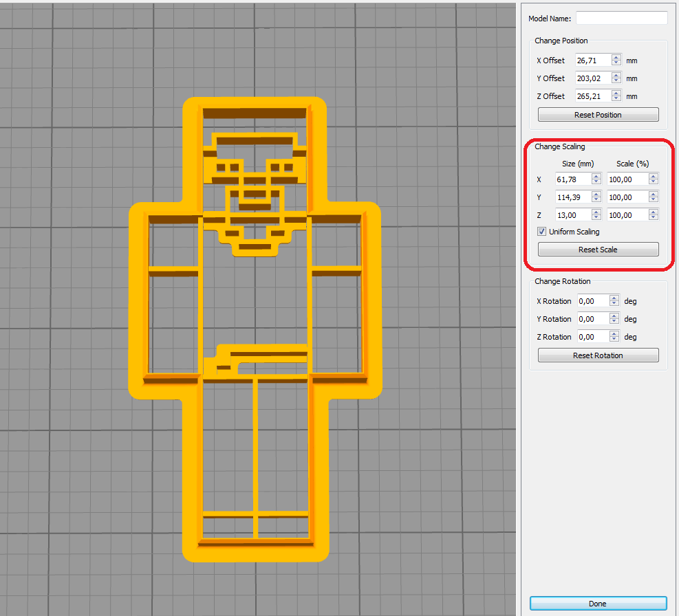This screenshot has width=679, height=616.
Task: Decrease X Offset with down arrow
Action: (616, 63)
